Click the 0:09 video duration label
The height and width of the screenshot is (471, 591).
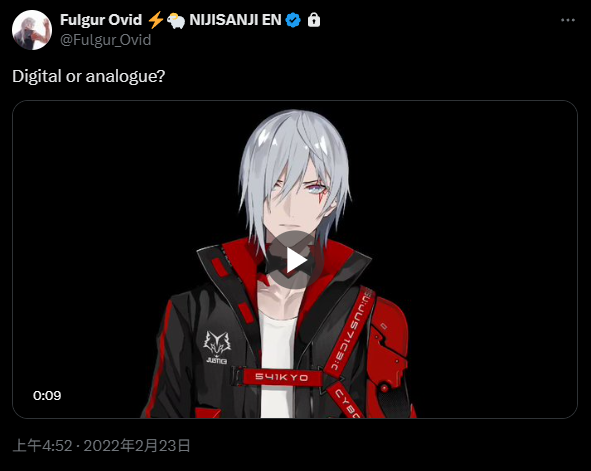click(x=47, y=395)
